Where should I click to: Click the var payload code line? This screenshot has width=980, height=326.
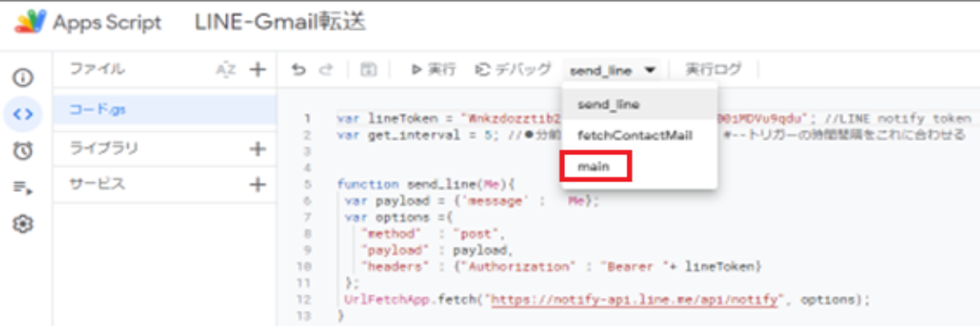point(472,201)
